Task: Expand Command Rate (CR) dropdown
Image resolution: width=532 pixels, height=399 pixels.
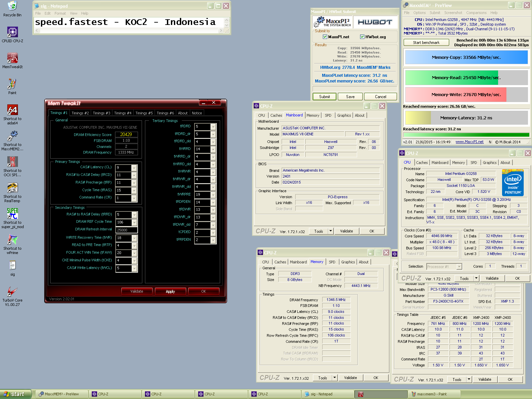Action: [134, 198]
